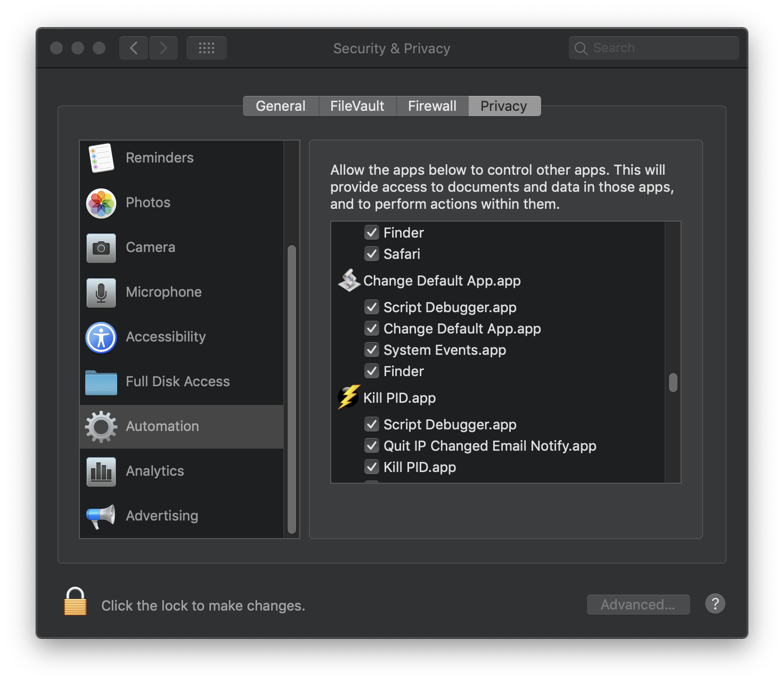This screenshot has width=784, height=683.
Task: Uncheck the top Finder checkbox
Action: click(372, 232)
